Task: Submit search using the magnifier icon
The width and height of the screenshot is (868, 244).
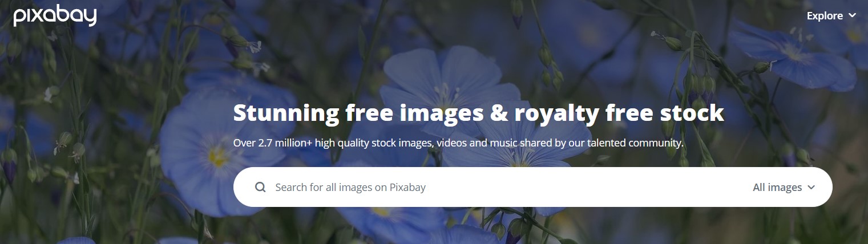Action: [x=260, y=187]
